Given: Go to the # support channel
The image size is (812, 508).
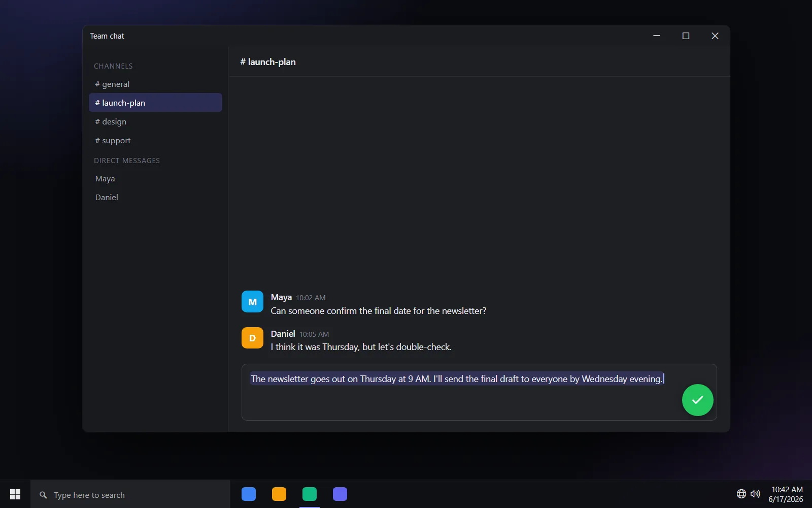Looking at the screenshot, I should [155, 140].
